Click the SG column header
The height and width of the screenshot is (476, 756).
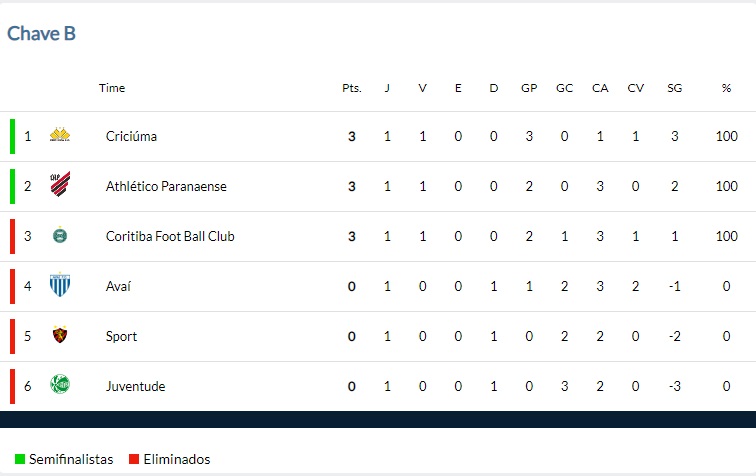(675, 88)
